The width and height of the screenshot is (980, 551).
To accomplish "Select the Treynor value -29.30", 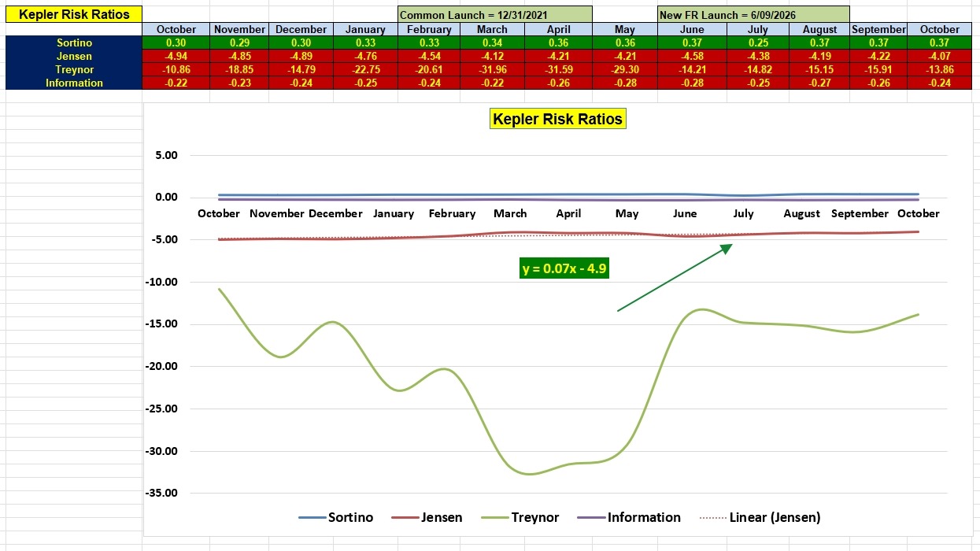I will 625,69.
